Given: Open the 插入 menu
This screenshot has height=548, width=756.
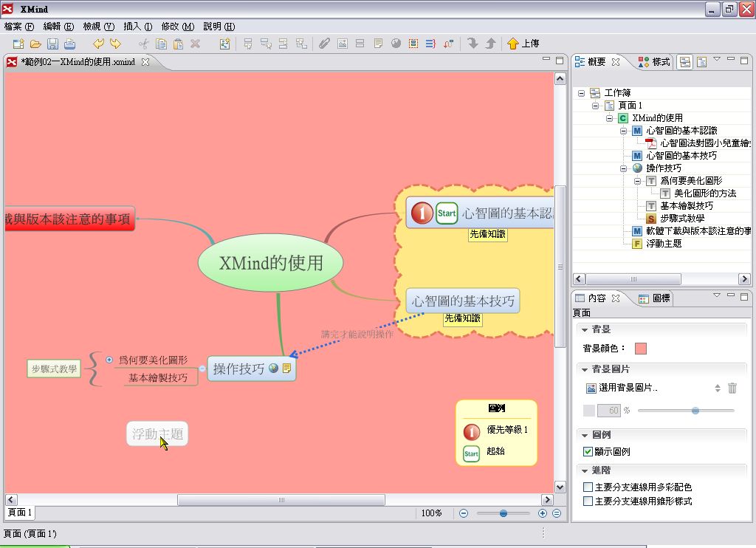Looking at the screenshot, I should (137, 26).
